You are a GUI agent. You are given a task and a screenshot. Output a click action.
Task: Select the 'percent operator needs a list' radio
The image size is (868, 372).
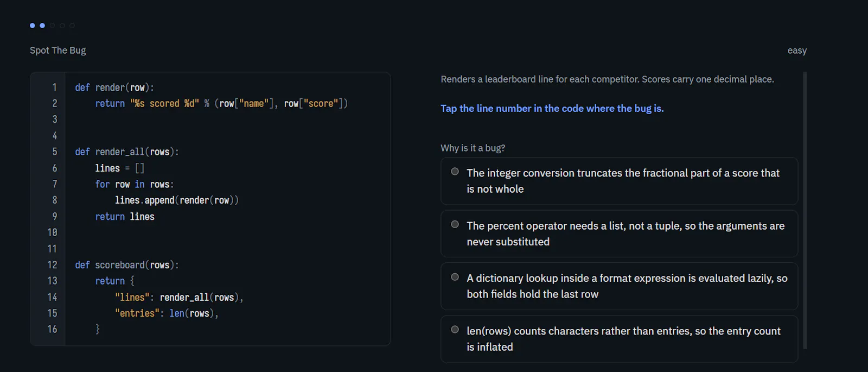(455, 224)
